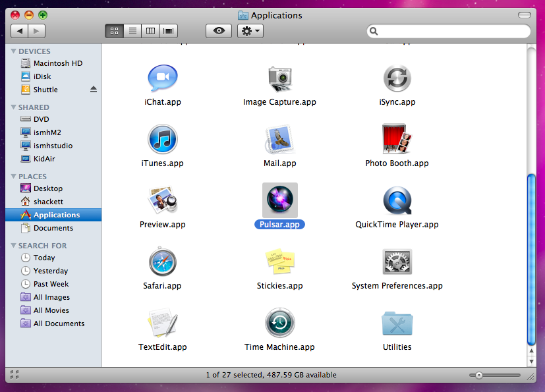
Task: Show files from Today
Action: click(53, 258)
